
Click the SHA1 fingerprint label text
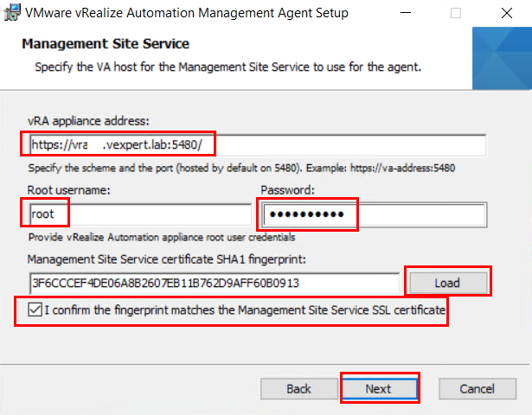point(167,259)
